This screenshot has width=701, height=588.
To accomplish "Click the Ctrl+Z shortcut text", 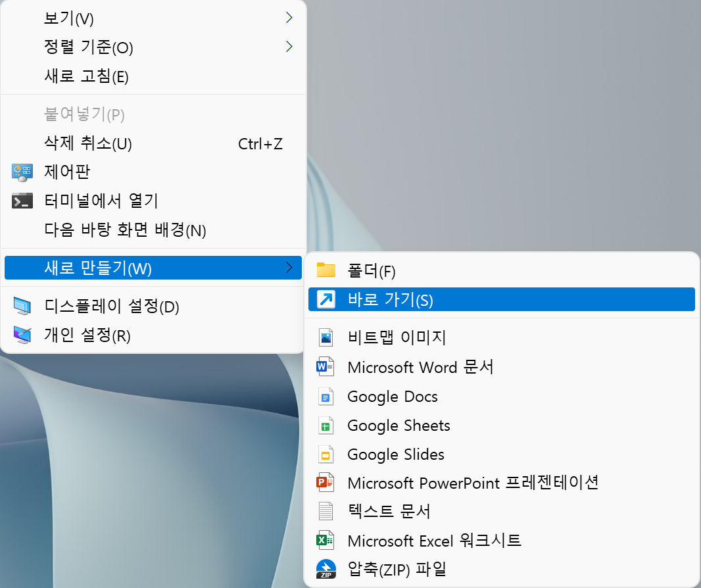I will click(x=260, y=144).
